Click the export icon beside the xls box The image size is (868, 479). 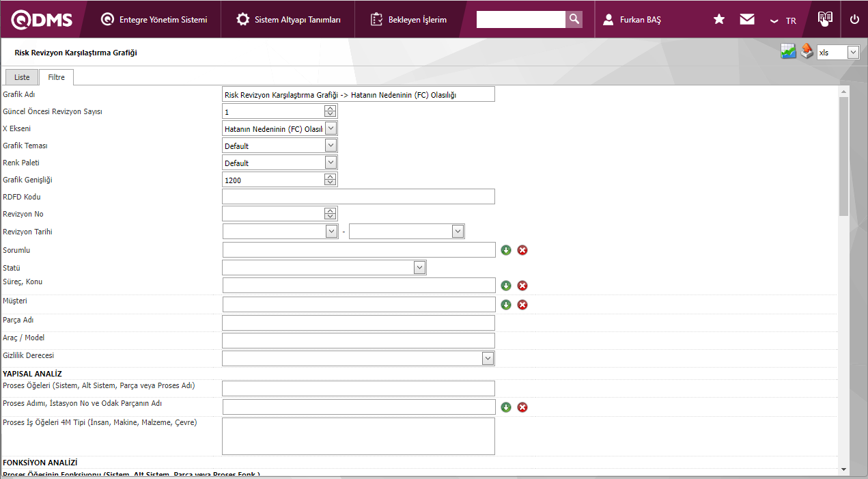[x=807, y=52]
